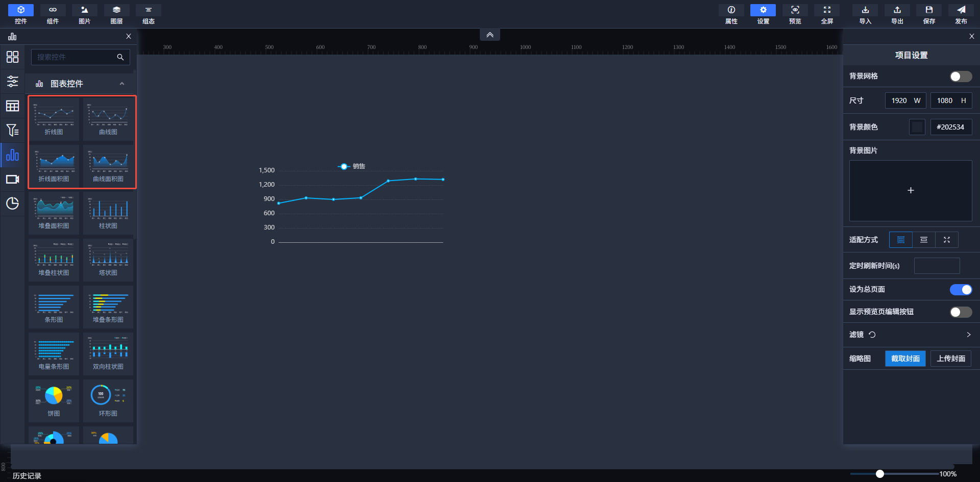The width and height of the screenshot is (980, 482).
Task: Select the pie chart category in sidebar
Action: tap(12, 204)
